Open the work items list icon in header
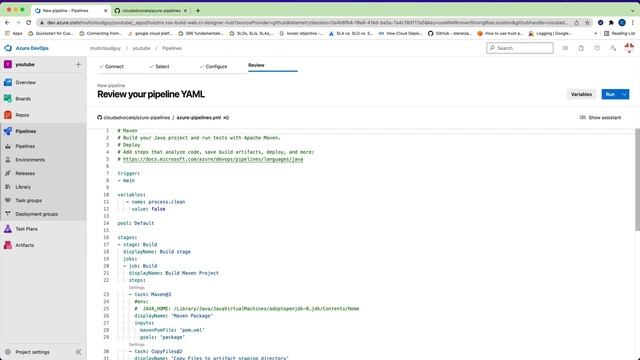The image size is (640, 360). pos(565,48)
